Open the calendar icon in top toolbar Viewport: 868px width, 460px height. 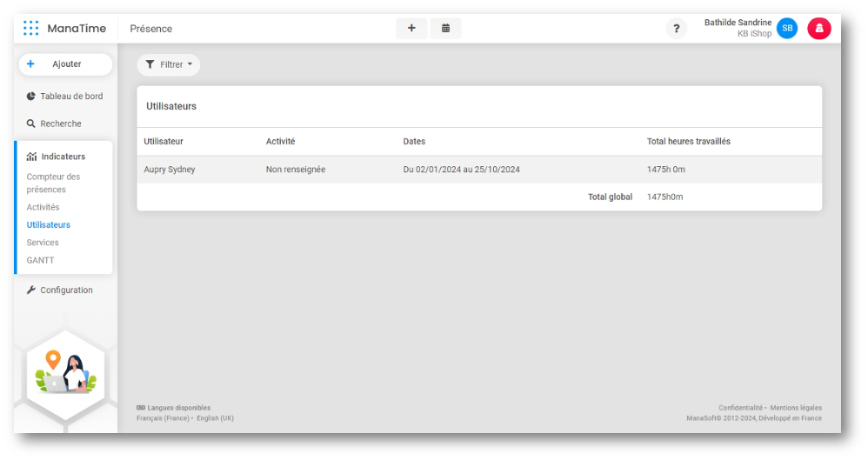tap(445, 29)
